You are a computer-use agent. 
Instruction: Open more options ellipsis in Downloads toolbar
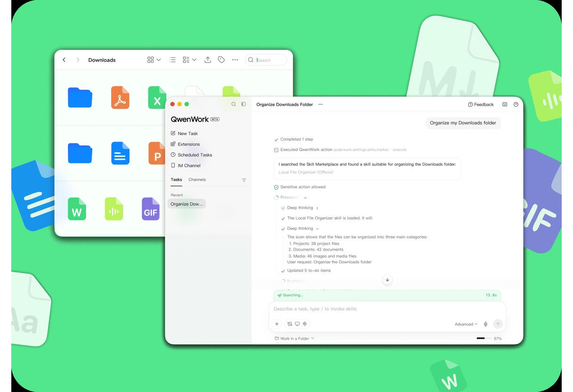[235, 60]
